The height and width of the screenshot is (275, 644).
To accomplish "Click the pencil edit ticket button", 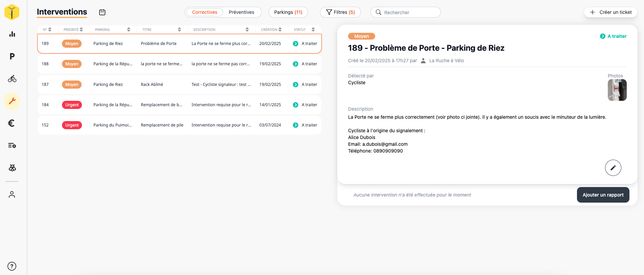I will pos(613,168).
